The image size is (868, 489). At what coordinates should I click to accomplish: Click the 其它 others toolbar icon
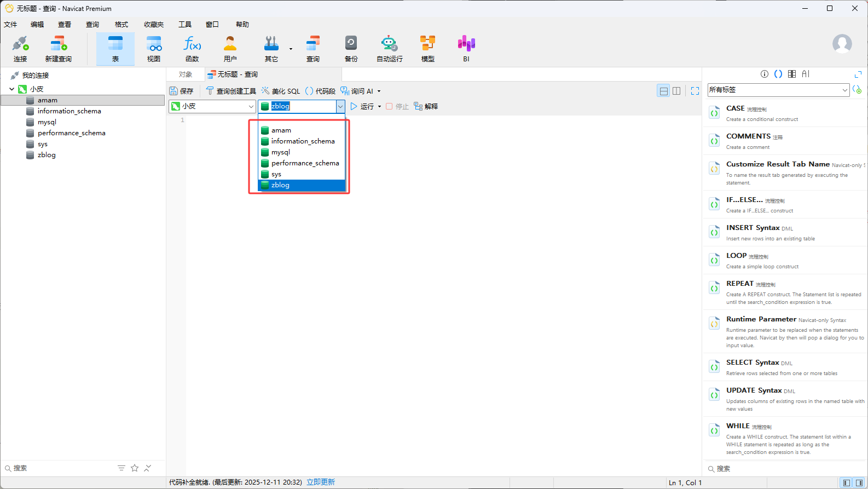271,49
